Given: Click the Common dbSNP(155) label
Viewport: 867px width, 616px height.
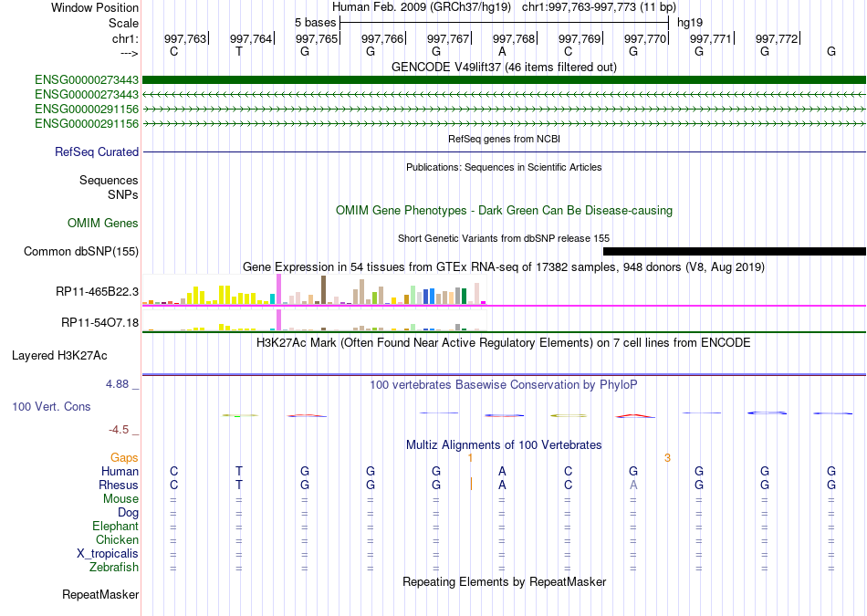Looking at the screenshot, I should point(81,252).
